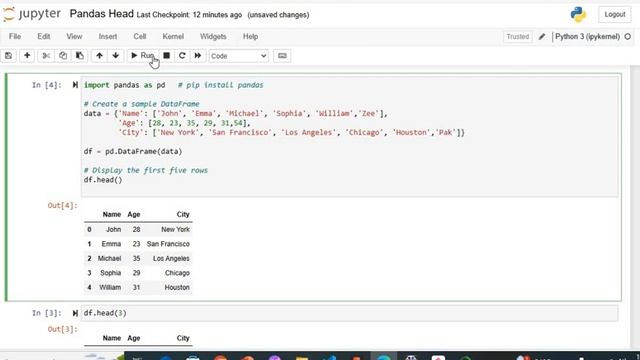Screen dimensions: 640x360
Task: Open the View menu
Action: (x=74, y=37)
